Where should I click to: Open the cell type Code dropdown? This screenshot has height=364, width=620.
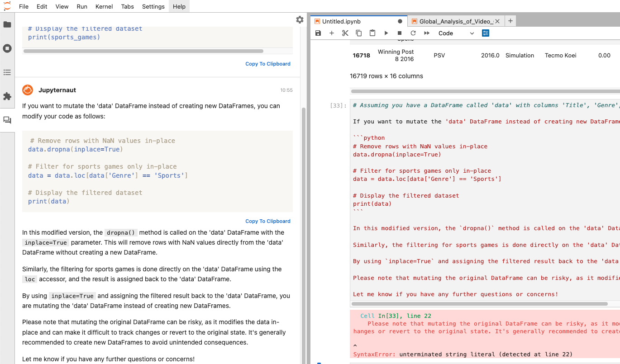[x=456, y=33]
